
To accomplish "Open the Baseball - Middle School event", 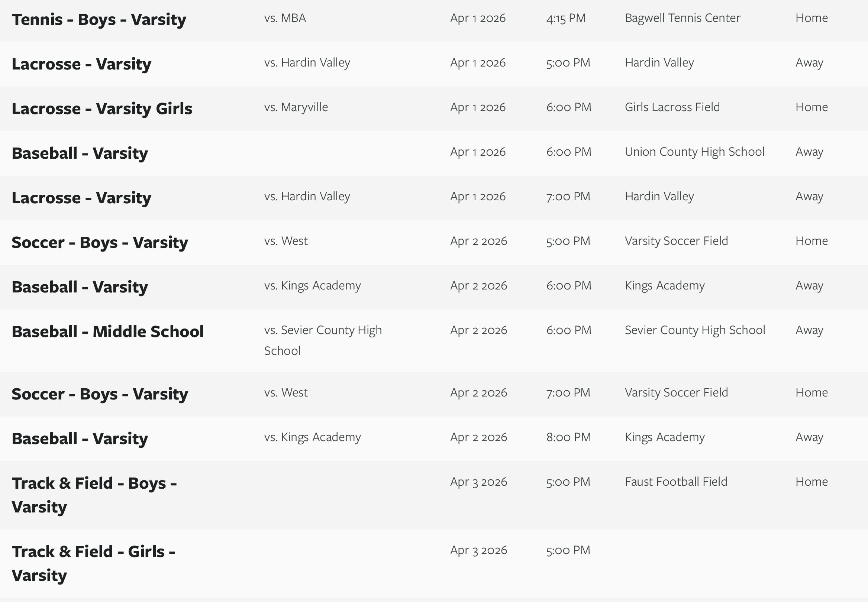I will [107, 331].
